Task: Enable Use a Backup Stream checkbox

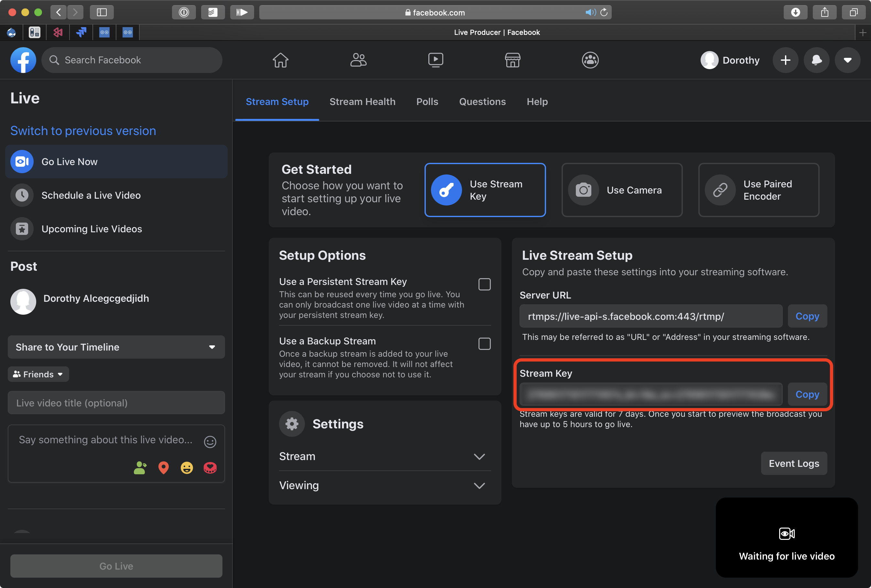Action: [x=484, y=342]
